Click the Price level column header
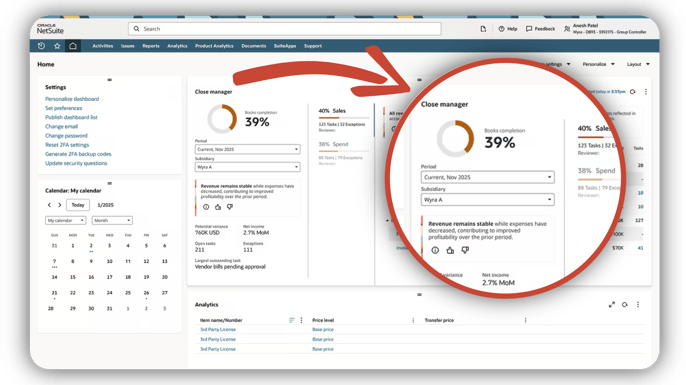686x385 pixels. pyautogui.click(x=323, y=320)
